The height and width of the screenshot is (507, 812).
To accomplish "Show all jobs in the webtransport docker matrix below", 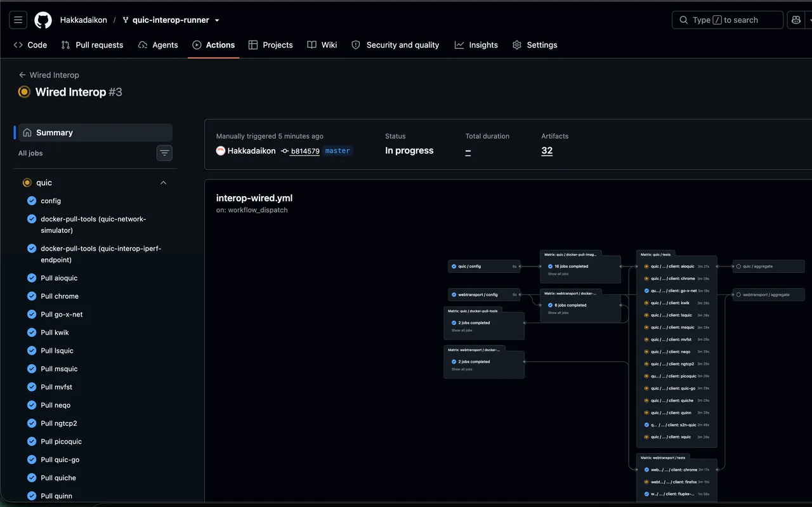I will tap(462, 369).
